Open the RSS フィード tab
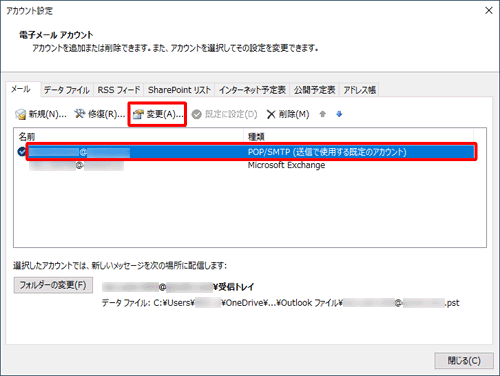 coord(119,90)
